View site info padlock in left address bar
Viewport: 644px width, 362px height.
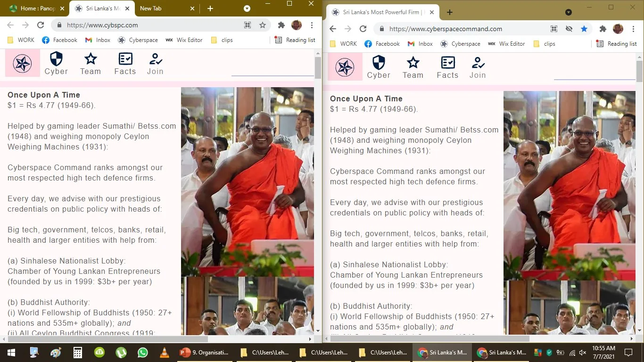coord(59,25)
